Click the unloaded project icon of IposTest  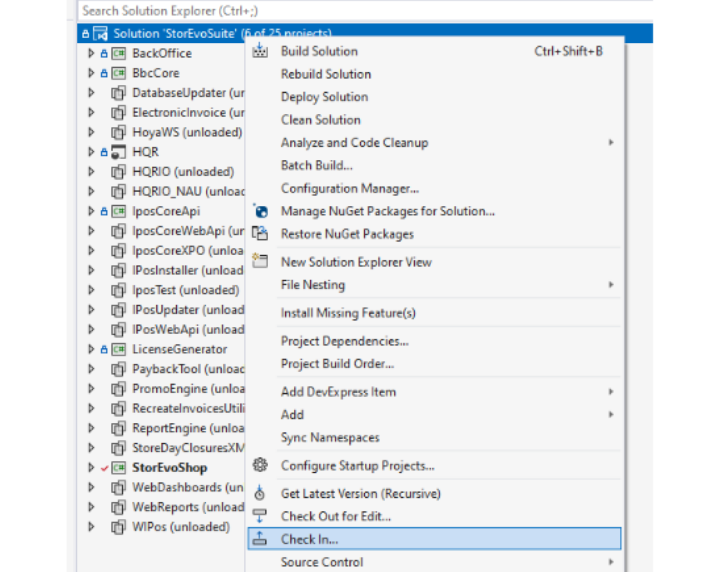coord(118,290)
